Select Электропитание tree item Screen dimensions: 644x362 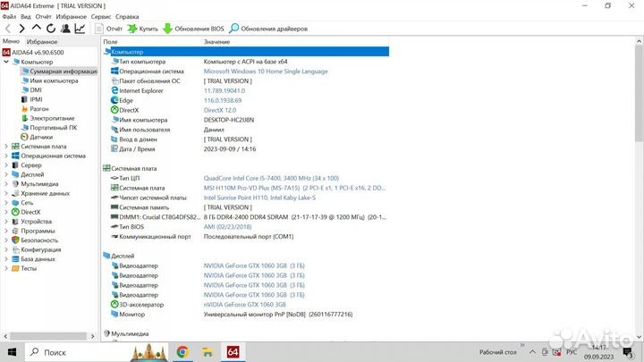[x=52, y=118]
